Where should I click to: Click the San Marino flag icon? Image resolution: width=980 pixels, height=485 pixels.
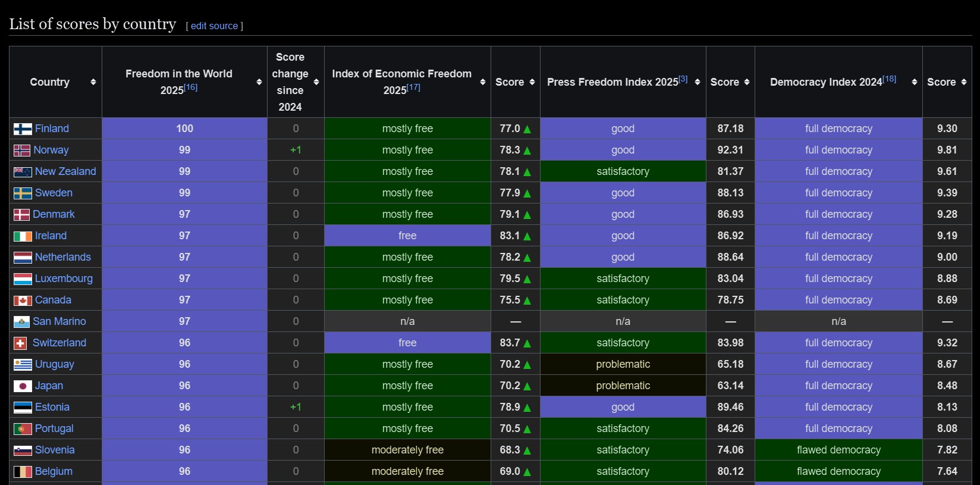click(x=21, y=322)
